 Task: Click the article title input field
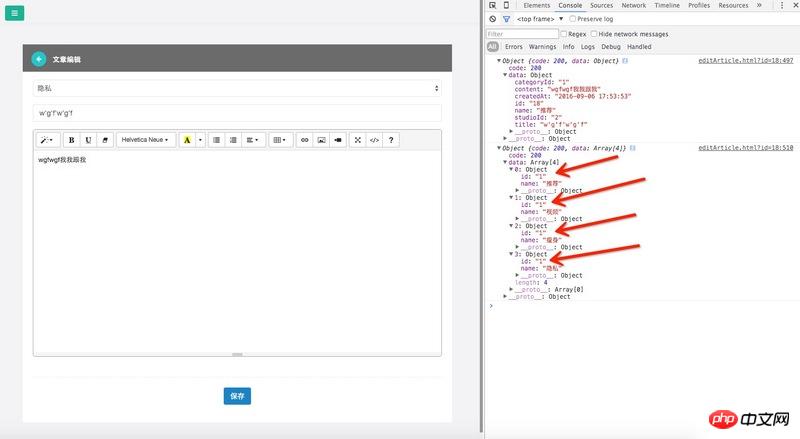237,113
